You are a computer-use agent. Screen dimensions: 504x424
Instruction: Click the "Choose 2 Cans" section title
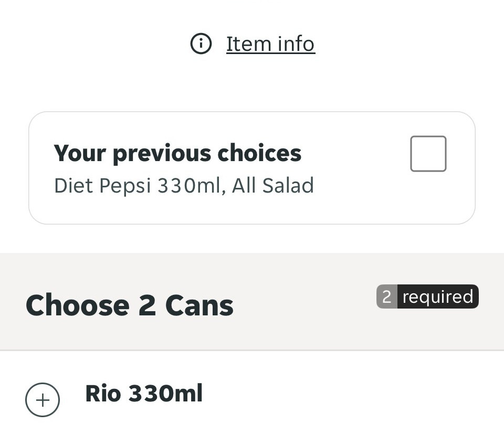[129, 305]
